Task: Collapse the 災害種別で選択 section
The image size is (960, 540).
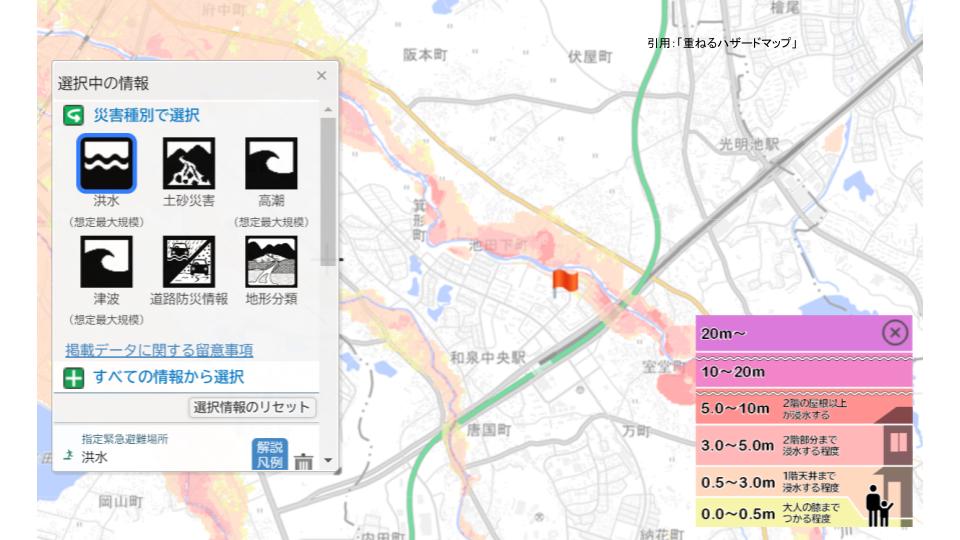Action: [72, 116]
